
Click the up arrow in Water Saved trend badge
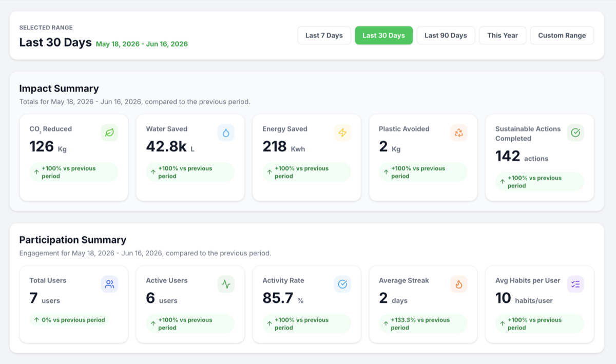click(x=153, y=172)
